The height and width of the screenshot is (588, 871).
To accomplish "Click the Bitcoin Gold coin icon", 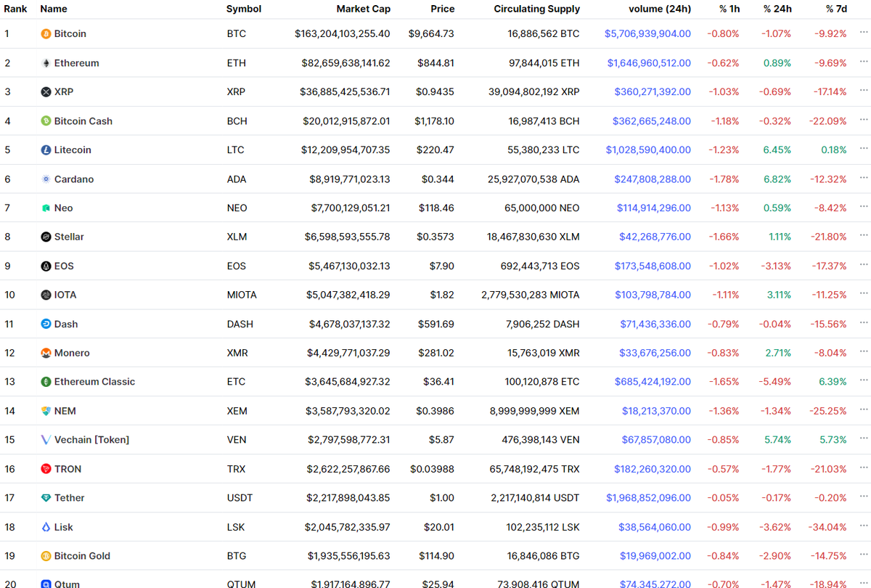I will (46, 556).
